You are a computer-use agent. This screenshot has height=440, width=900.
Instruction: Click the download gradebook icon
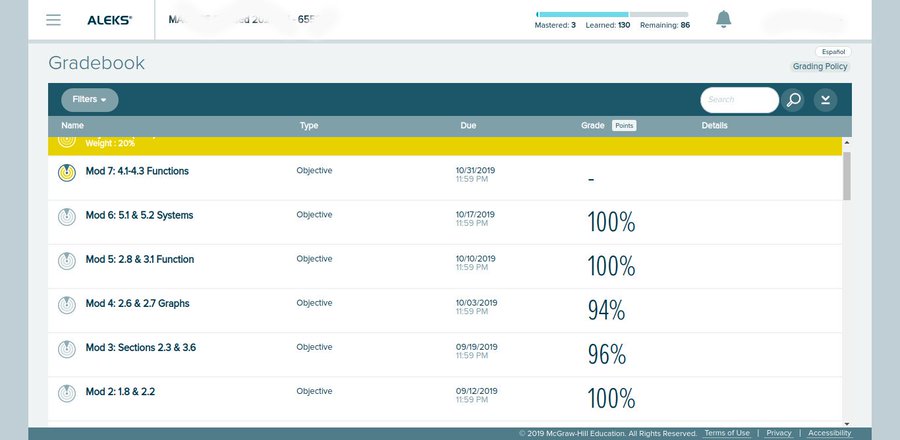825,100
